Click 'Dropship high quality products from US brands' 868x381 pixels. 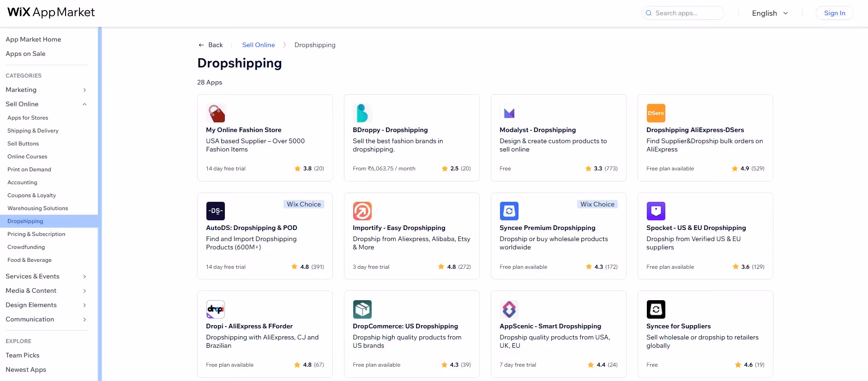coord(407,341)
